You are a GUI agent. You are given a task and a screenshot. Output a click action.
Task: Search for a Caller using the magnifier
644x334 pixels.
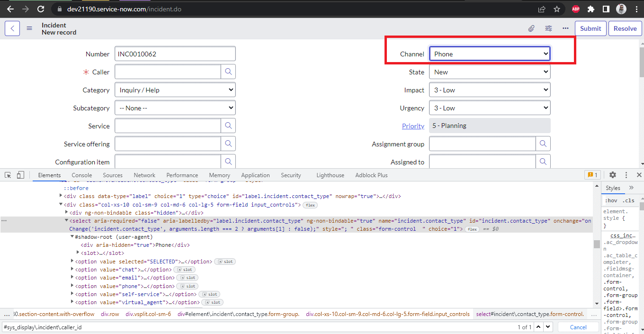click(228, 72)
